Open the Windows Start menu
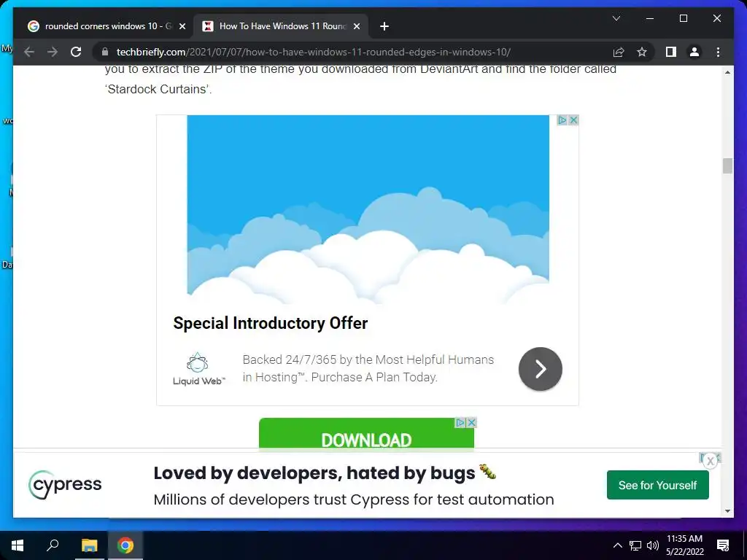This screenshot has height=560, width=747. coord(18,545)
